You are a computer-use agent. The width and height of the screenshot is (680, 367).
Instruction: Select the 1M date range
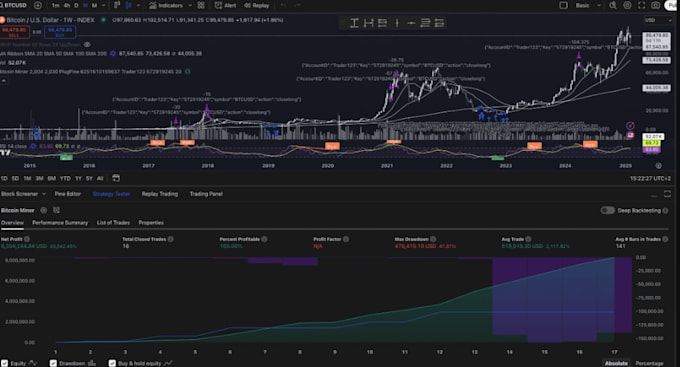(27, 178)
